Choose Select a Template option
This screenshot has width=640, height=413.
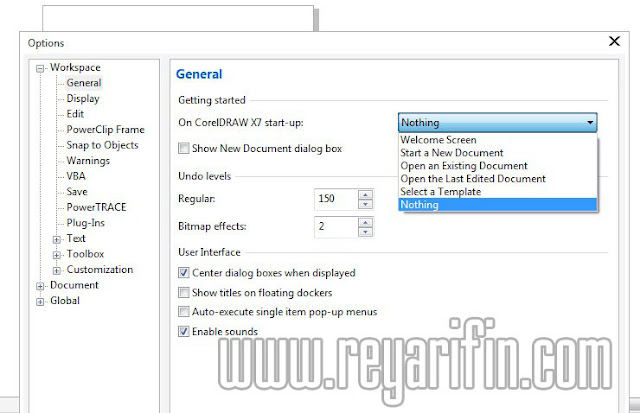498,192
